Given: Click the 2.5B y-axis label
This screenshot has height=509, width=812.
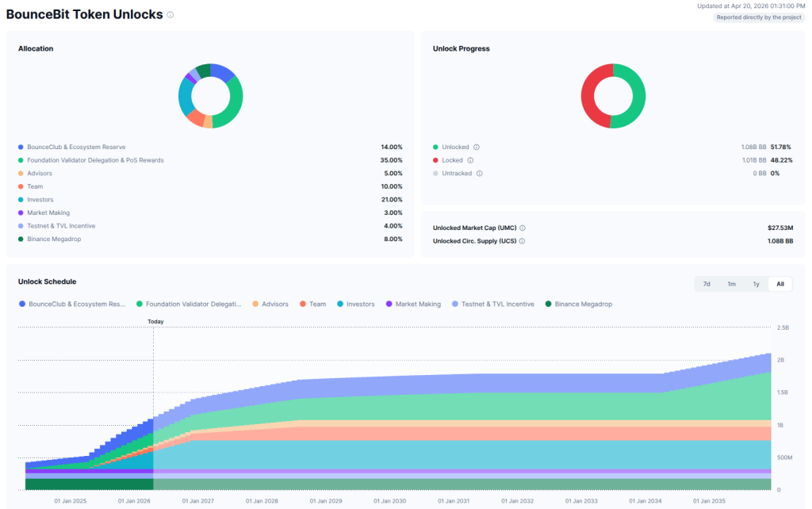Looking at the screenshot, I should (783, 327).
